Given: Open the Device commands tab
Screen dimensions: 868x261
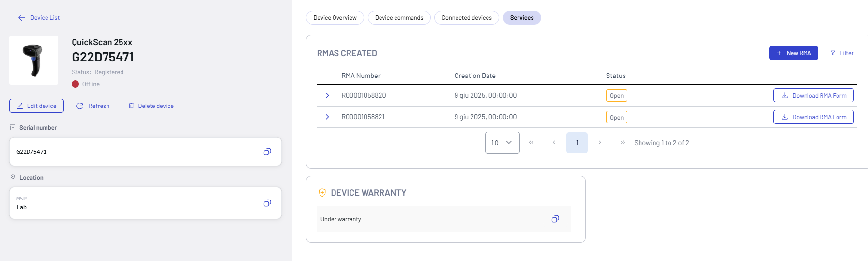Looking at the screenshot, I should (399, 18).
